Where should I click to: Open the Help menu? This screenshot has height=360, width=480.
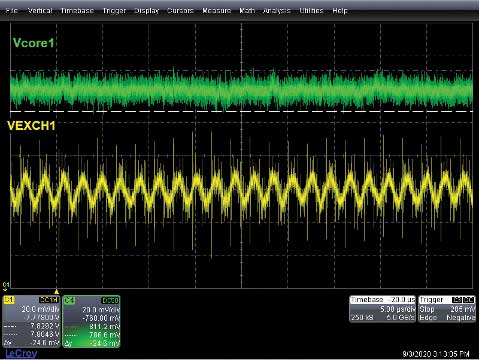click(340, 11)
